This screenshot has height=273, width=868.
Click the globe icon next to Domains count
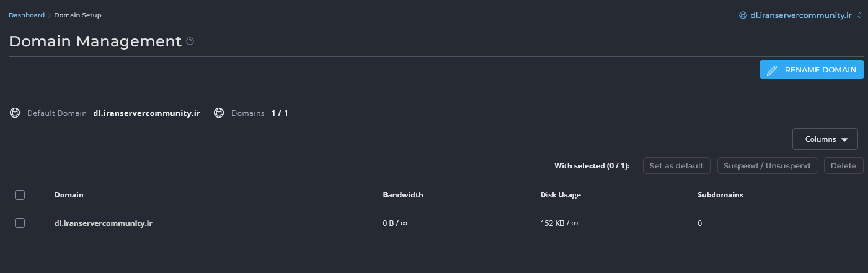[219, 113]
